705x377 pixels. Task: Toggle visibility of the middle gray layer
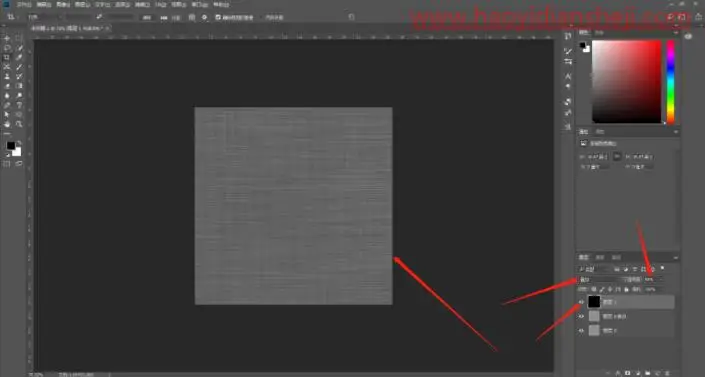(581, 316)
